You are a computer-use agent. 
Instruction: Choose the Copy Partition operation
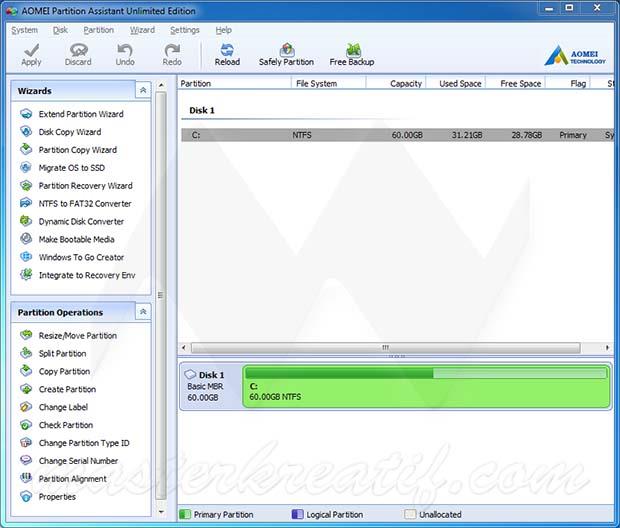click(64, 371)
